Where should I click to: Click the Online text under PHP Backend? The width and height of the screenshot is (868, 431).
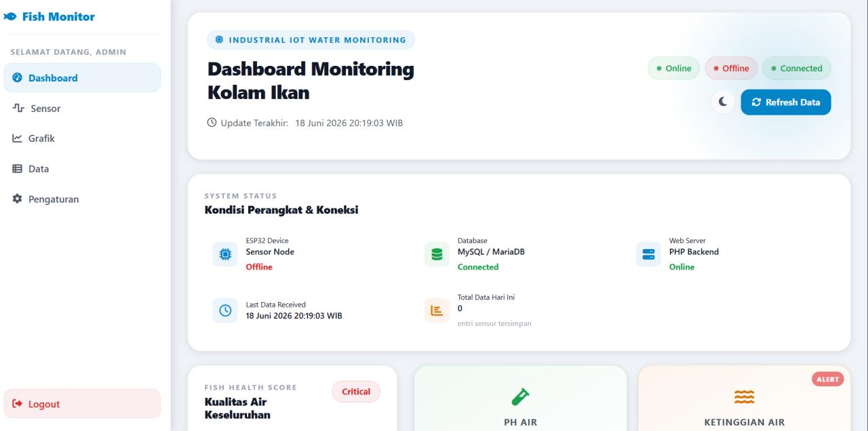[682, 267]
